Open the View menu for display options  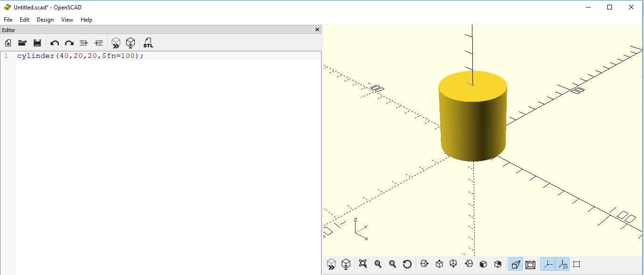pyautogui.click(x=66, y=20)
